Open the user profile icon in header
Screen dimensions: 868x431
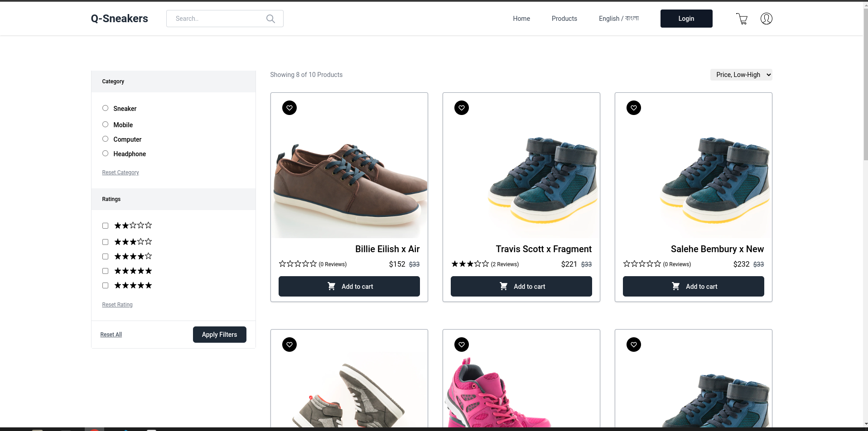pos(767,19)
